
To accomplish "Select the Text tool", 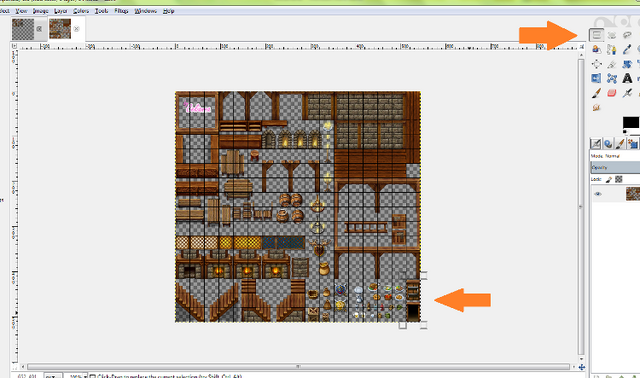I will (627, 78).
